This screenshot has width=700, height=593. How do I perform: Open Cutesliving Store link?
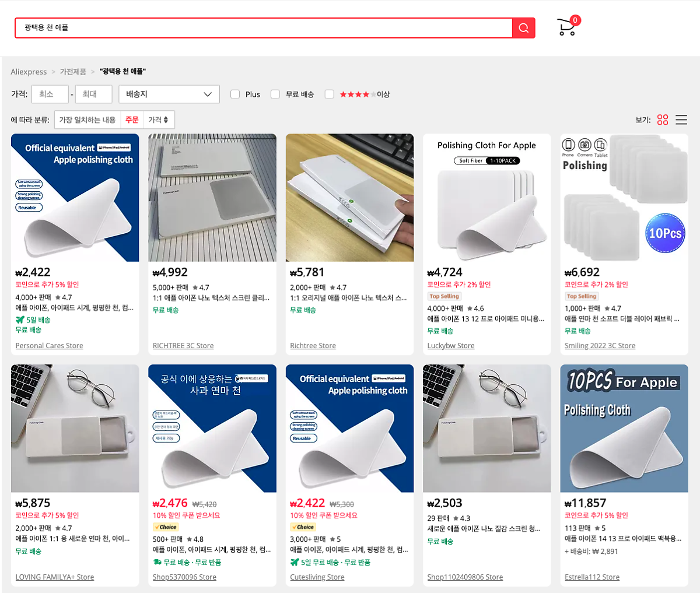[x=317, y=577]
